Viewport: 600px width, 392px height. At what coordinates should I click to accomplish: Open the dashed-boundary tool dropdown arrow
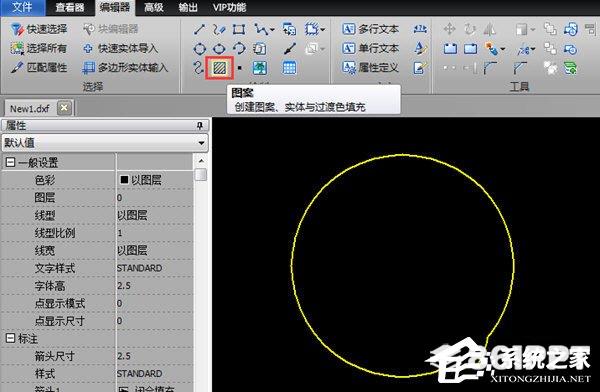pos(323,29)
